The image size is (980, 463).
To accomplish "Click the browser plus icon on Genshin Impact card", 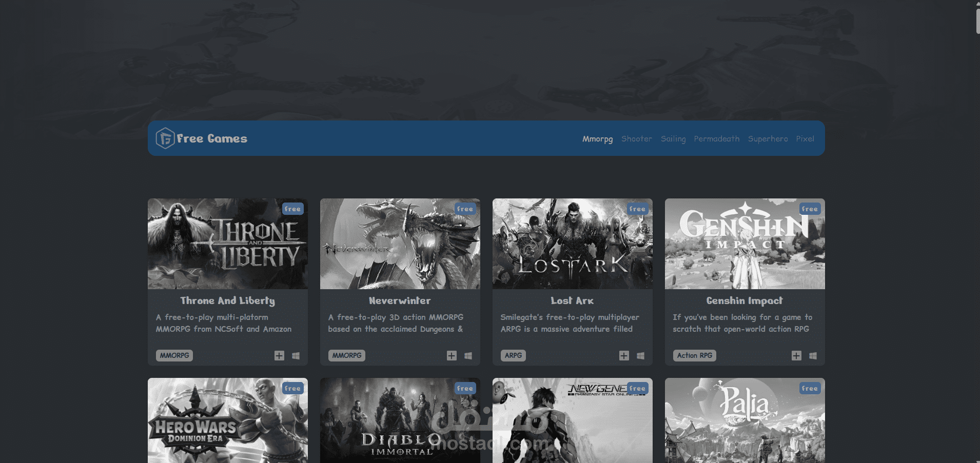I will [x=796, y=356].
